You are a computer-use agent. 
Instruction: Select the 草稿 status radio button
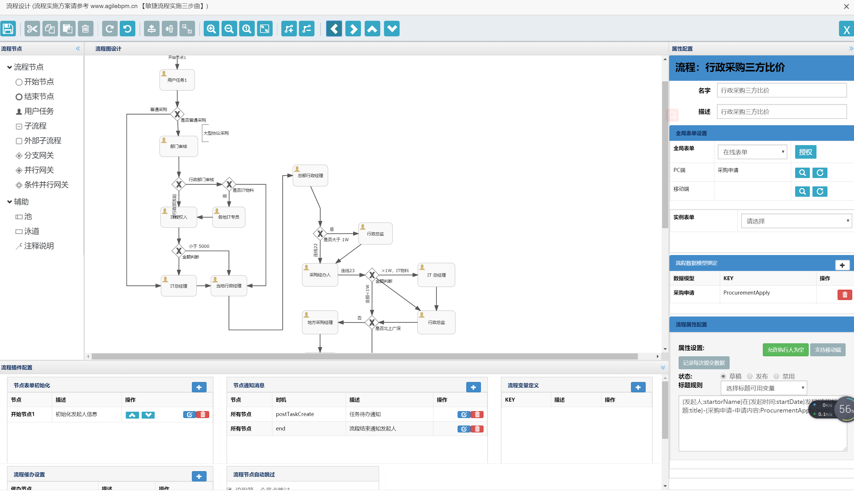click(723, 376)
